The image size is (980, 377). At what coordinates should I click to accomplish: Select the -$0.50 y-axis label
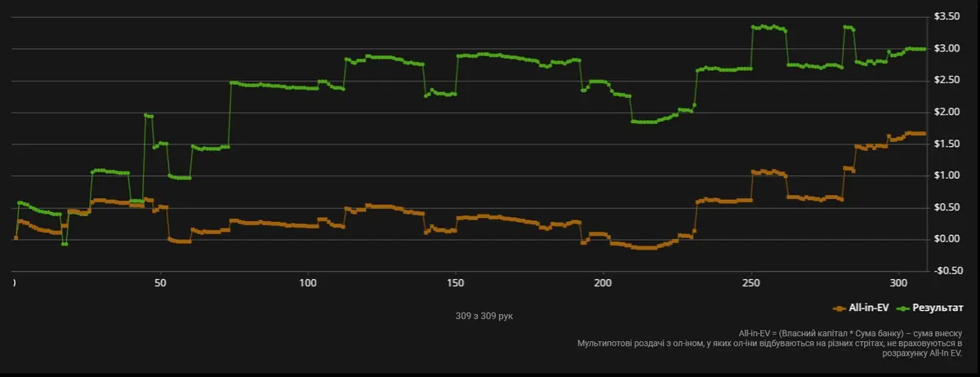[x=946, y=271]
